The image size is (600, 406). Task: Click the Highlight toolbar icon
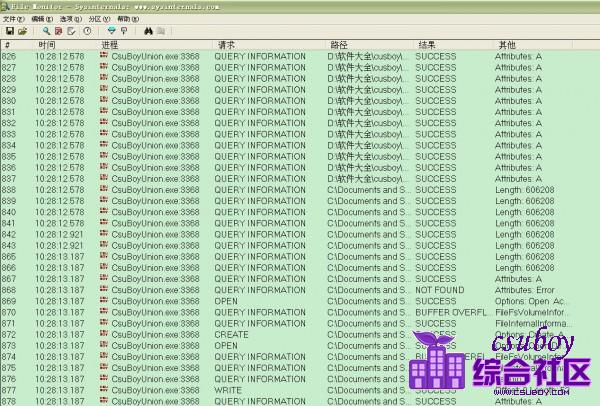123,31
